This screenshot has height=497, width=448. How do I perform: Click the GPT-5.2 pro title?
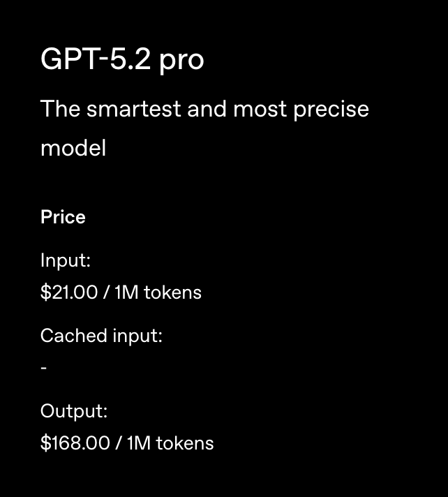(x=122, y=59)
